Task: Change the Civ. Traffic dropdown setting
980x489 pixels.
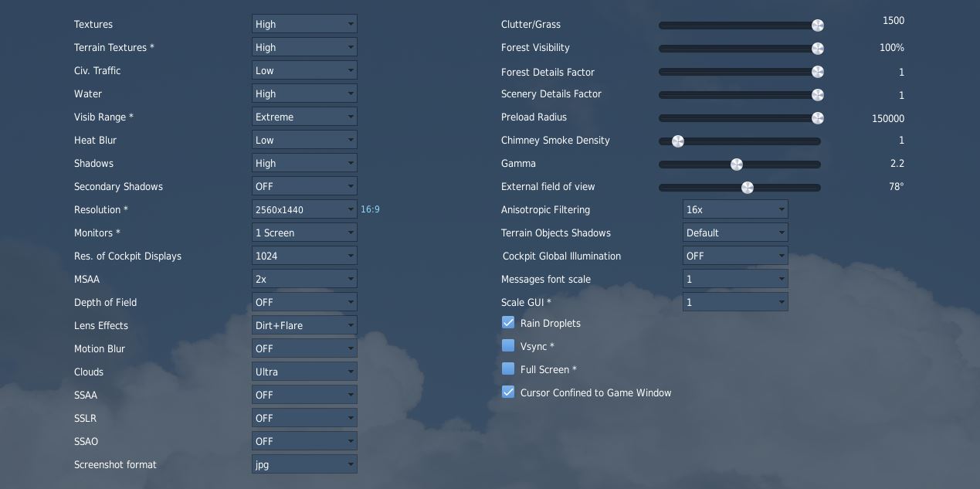Action: point(304,70)
